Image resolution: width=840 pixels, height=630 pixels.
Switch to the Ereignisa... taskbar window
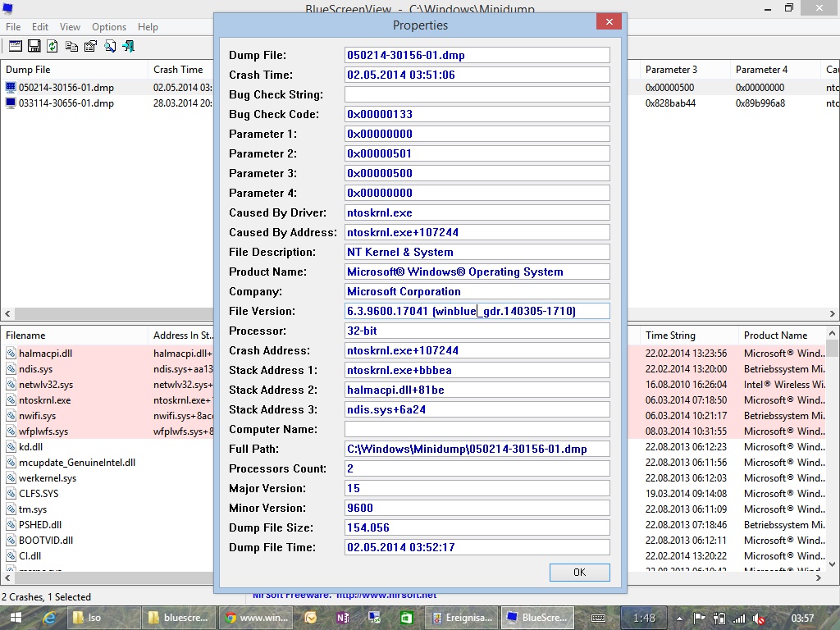(x=462, y=618)
